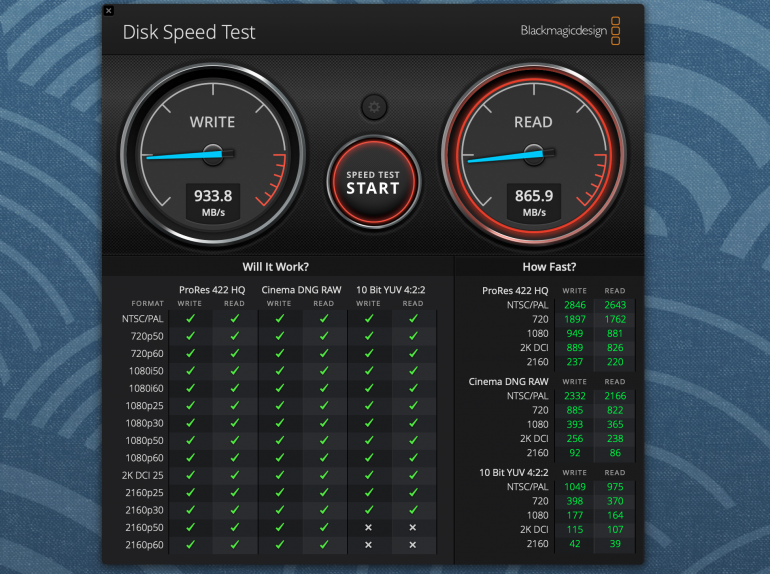
Task: Click the Cinema DNG RAW 2160 read value 86
Action: [615, 452]
